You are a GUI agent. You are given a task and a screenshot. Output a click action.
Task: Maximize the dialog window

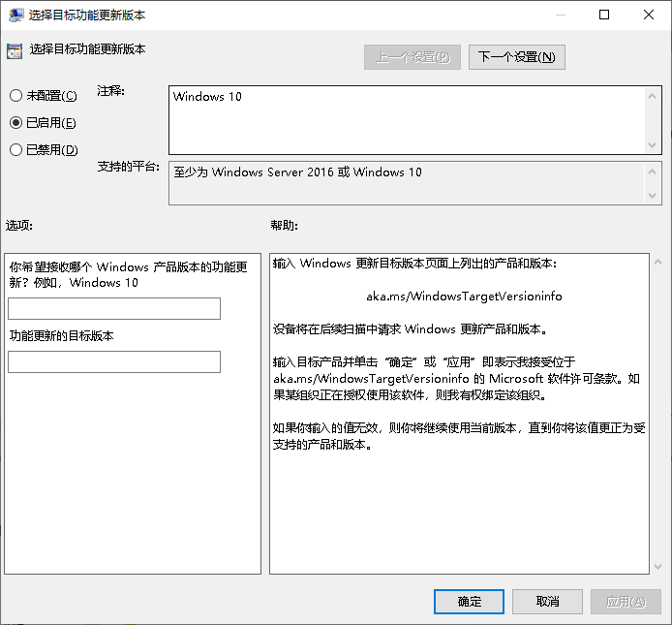click(604, 15)
